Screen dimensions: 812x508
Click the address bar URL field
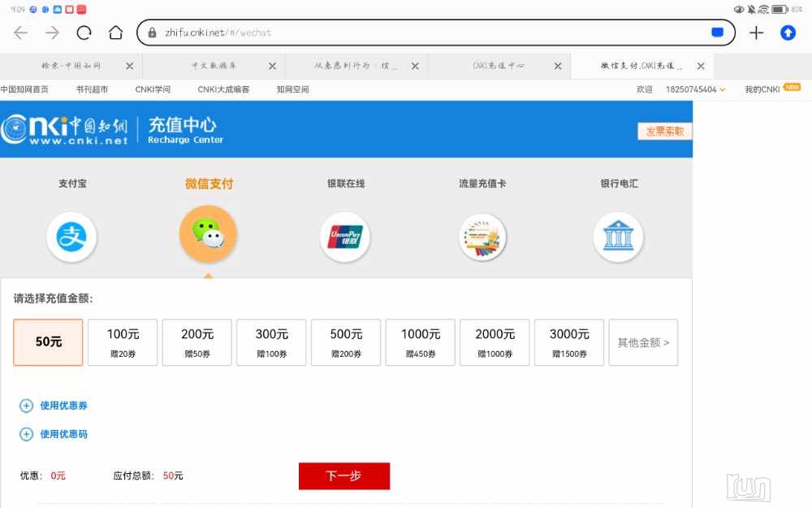coord(436,33)
